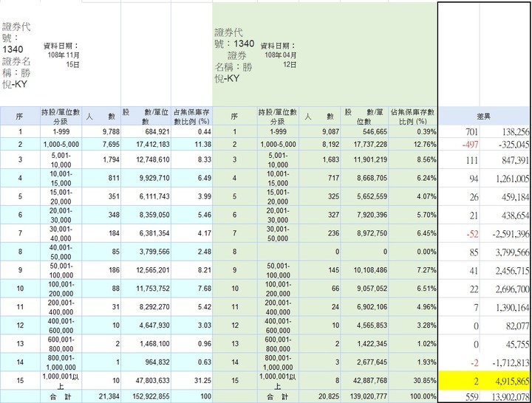Click the difference total 13,902,078
532x403 pixels.
505,396
